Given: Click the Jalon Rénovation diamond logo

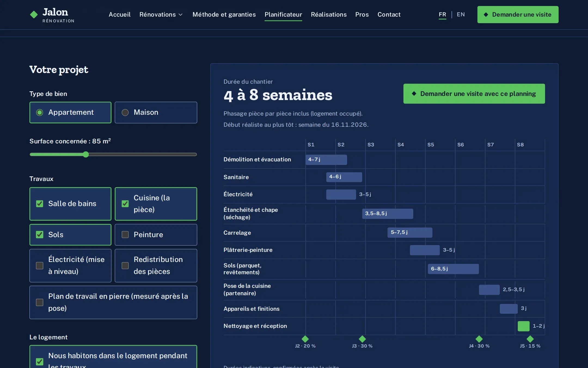Looking at the screenshot, I should pos(34,14).
